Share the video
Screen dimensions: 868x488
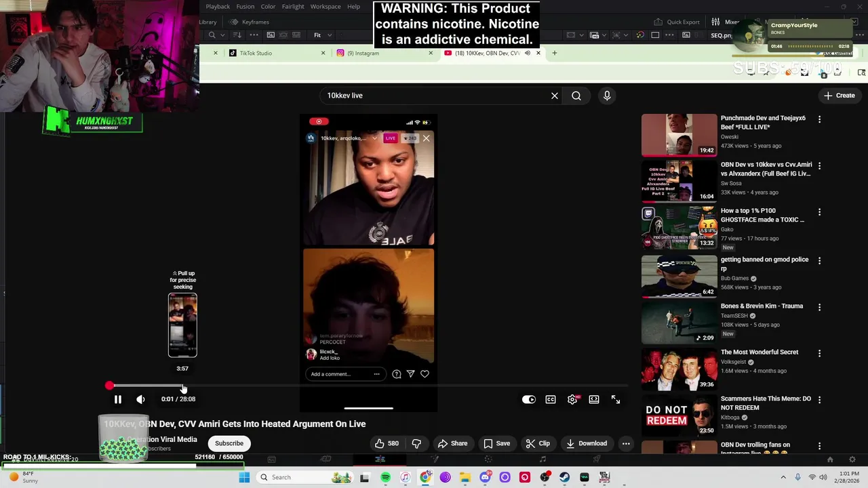click(452, 443)
